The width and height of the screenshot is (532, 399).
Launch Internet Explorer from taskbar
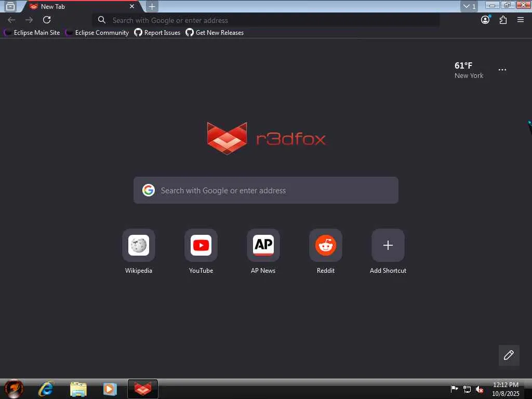tap(46, 389)
